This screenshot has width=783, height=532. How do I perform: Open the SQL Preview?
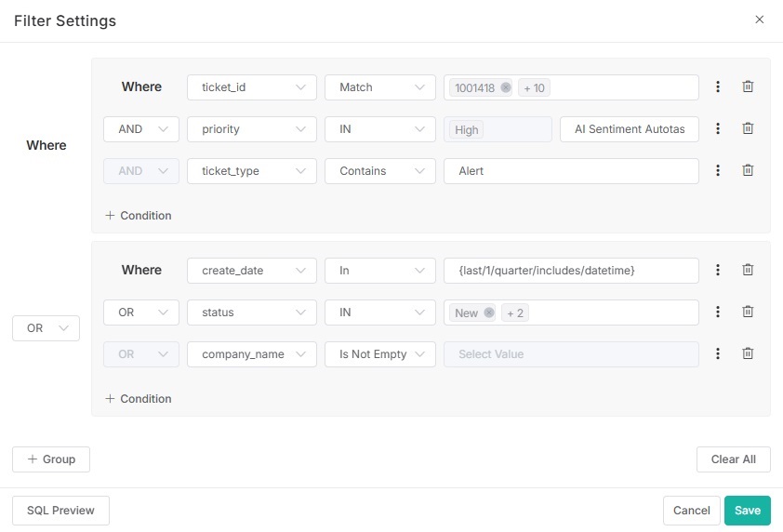click(x=60, y=511)
